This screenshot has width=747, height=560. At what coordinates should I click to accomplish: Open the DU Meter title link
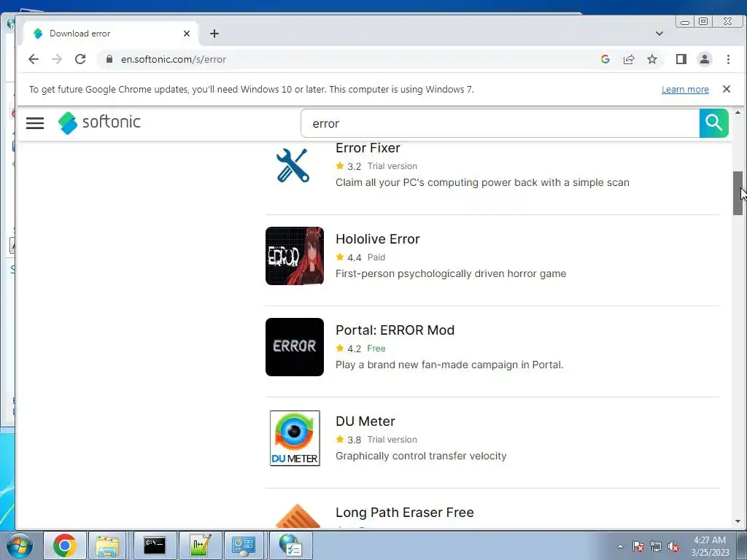point(365,421)
